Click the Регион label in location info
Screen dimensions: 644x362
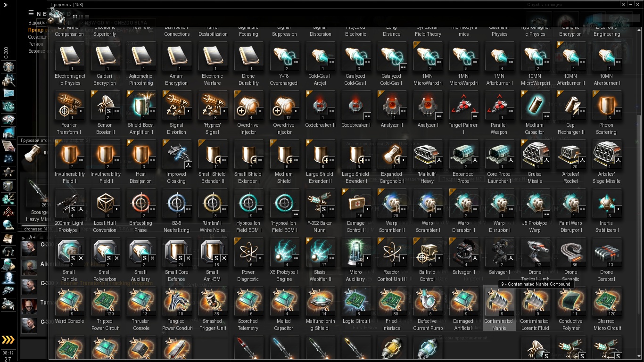point(36,44)
